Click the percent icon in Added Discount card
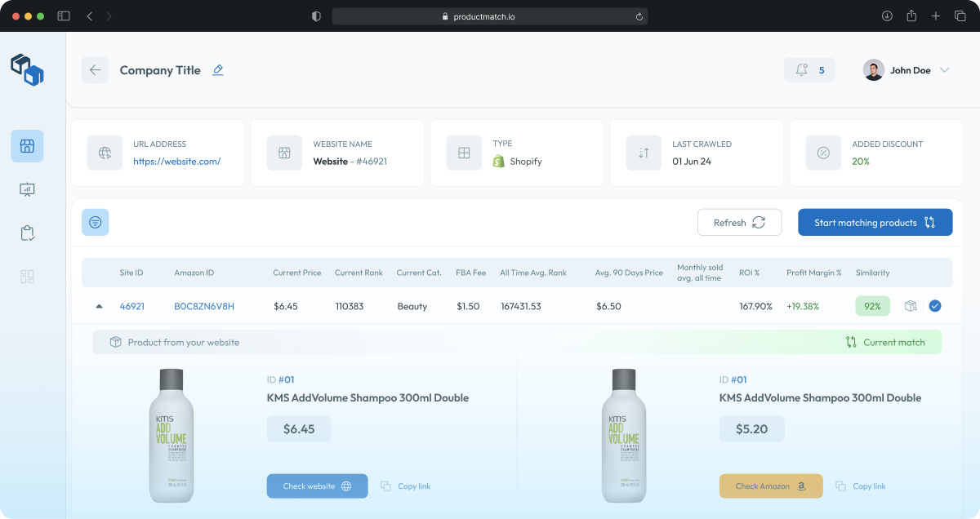The width and height of the screenshot is (980, 519). click(823, 153)
